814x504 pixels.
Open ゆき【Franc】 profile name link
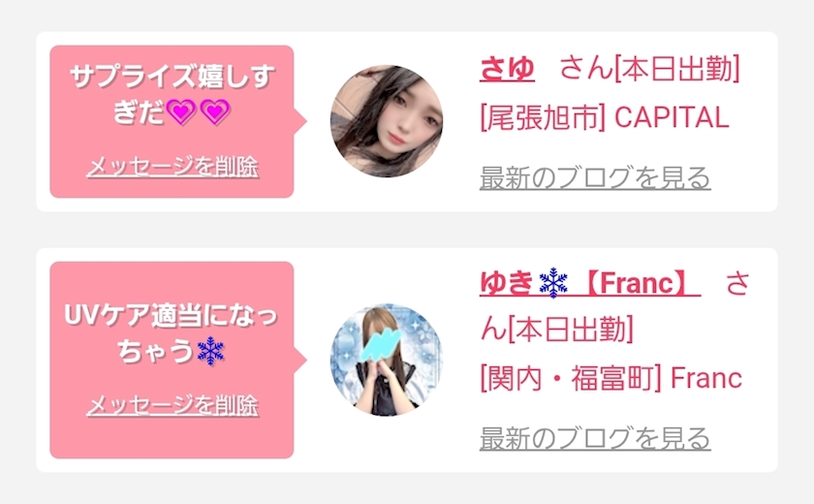coord(590,283)
